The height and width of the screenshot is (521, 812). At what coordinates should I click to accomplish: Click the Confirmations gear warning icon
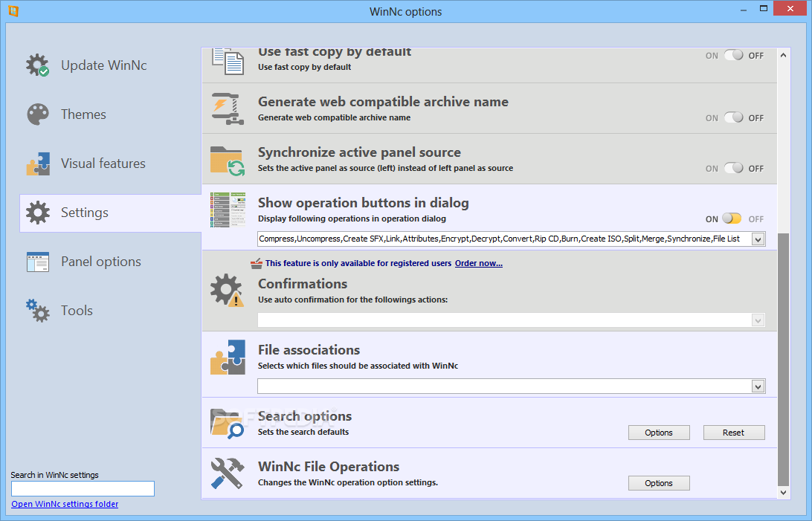coord(227,291)
